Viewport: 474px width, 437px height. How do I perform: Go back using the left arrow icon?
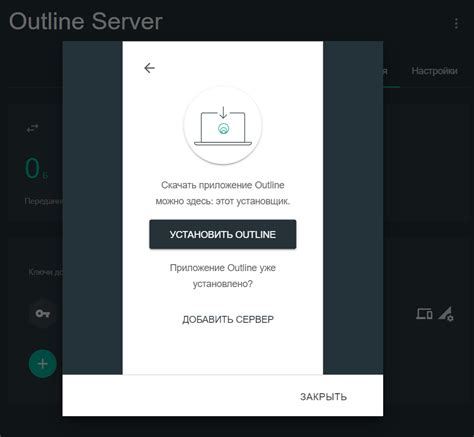[149, 68]
